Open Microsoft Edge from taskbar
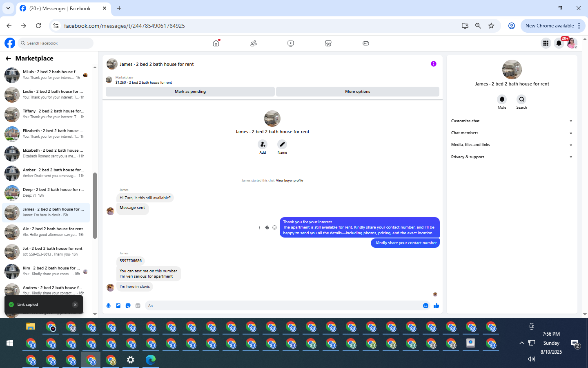The width and height of the screenshot is (588, 368). (x=151, y=360)
